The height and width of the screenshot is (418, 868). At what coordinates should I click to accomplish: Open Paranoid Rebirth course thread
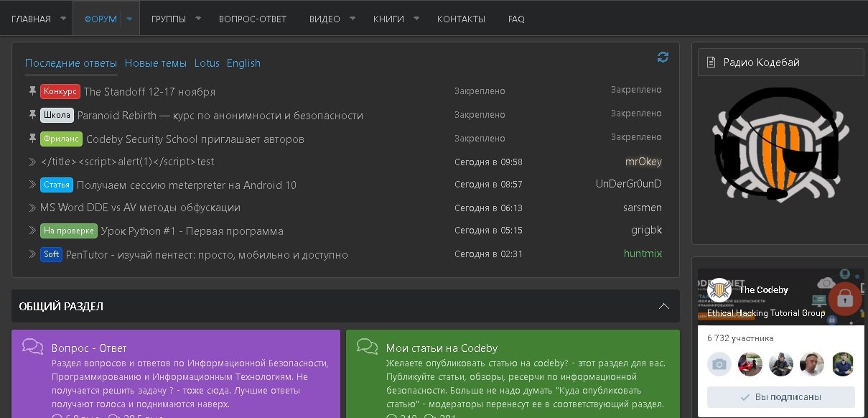[220, 116]
